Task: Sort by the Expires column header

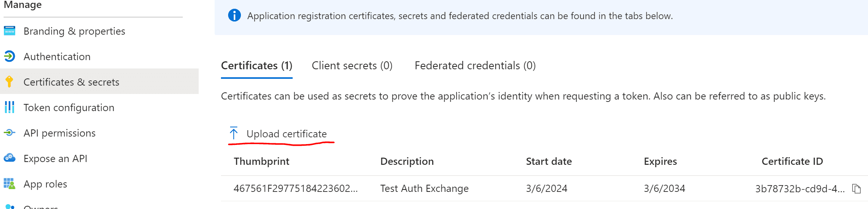Action: tap(660, 161)
